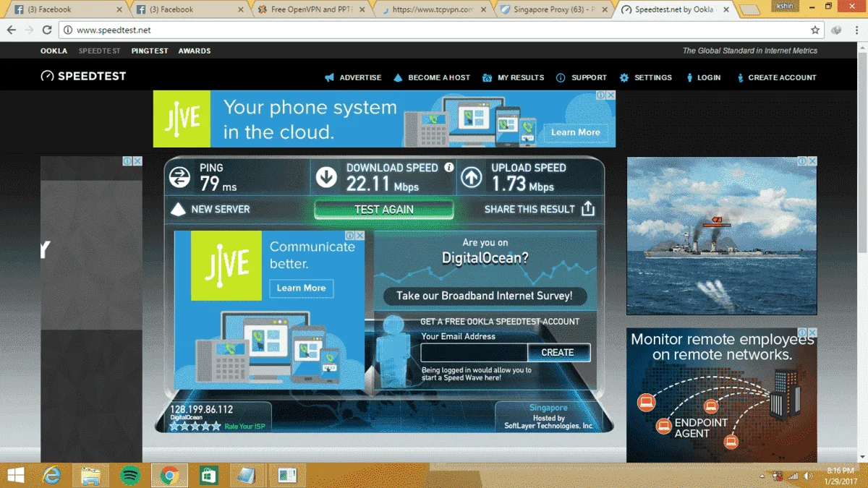This screenshot has width=868, height=488.
Task: Click the upload arrow icon
Action: point(472,177)
